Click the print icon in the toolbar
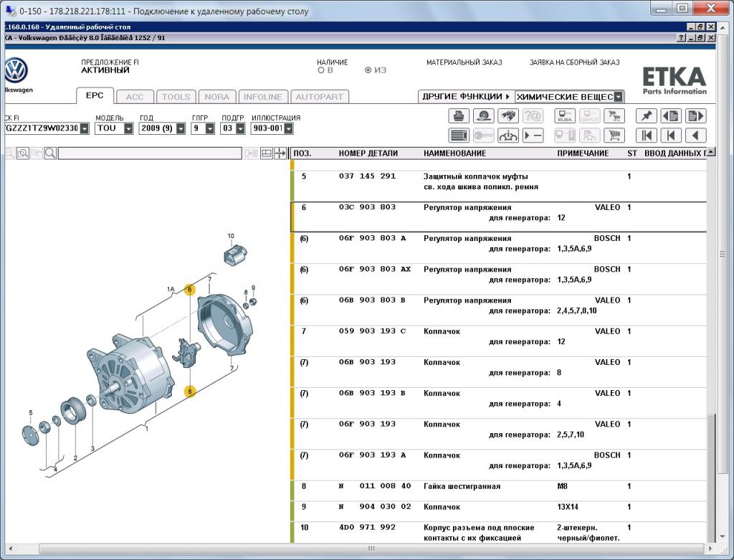 459,116
